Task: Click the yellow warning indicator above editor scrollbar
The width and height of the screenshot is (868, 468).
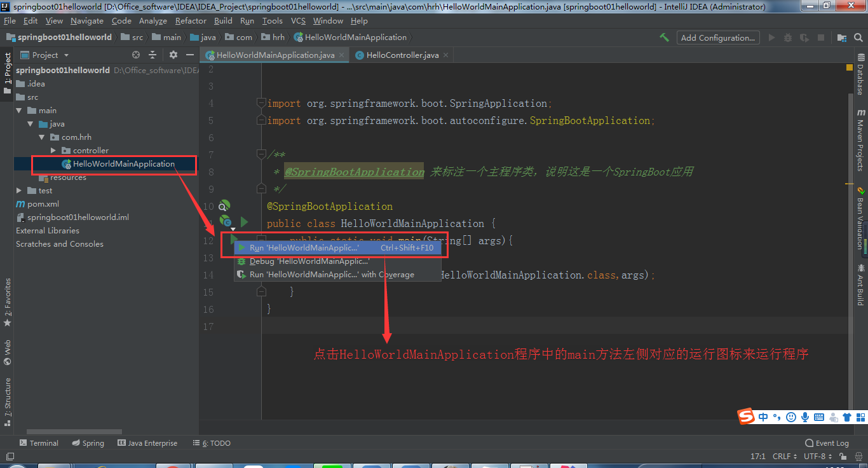Action: (850, 68)
